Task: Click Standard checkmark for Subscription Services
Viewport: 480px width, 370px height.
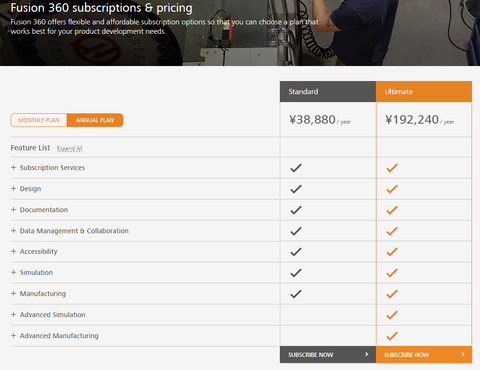Action: (x=296, y=168)
